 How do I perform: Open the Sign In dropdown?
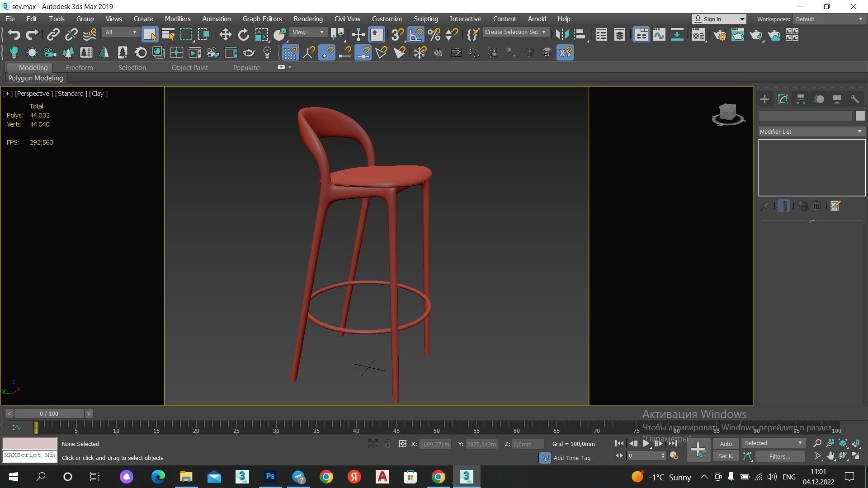pyautogui.click(x=719, y=19)
